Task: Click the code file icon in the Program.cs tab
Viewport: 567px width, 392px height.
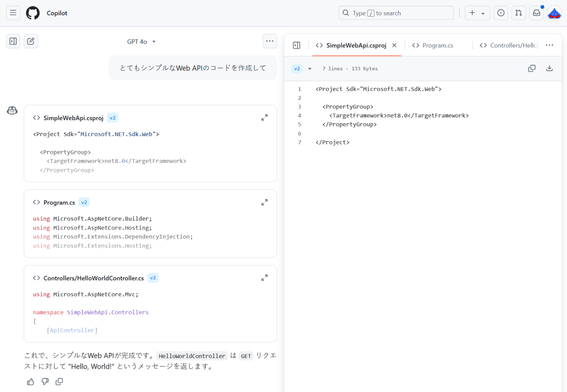Action: tap(416, 45)
